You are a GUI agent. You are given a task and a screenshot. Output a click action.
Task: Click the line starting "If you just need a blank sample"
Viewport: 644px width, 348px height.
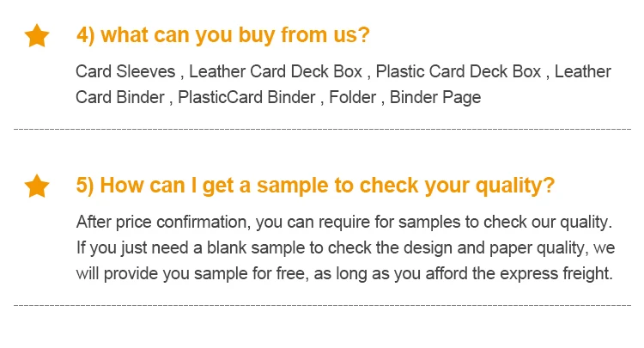343,248
